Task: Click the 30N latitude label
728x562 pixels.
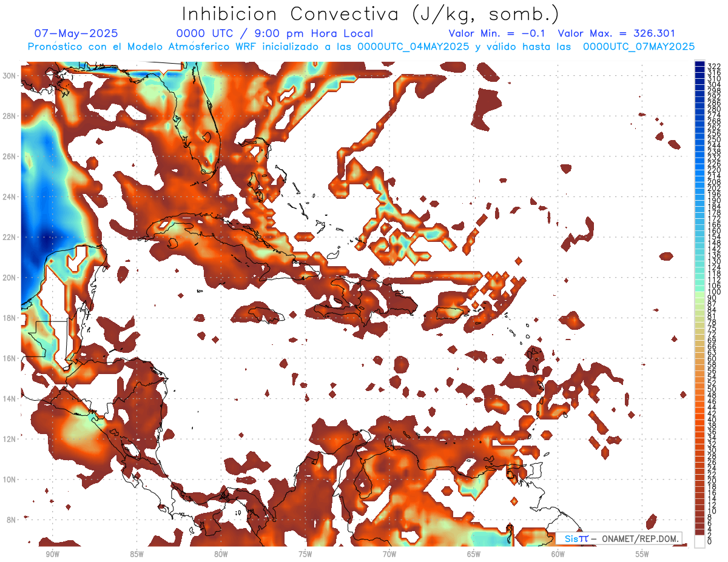Action: [x=10, y=76]
